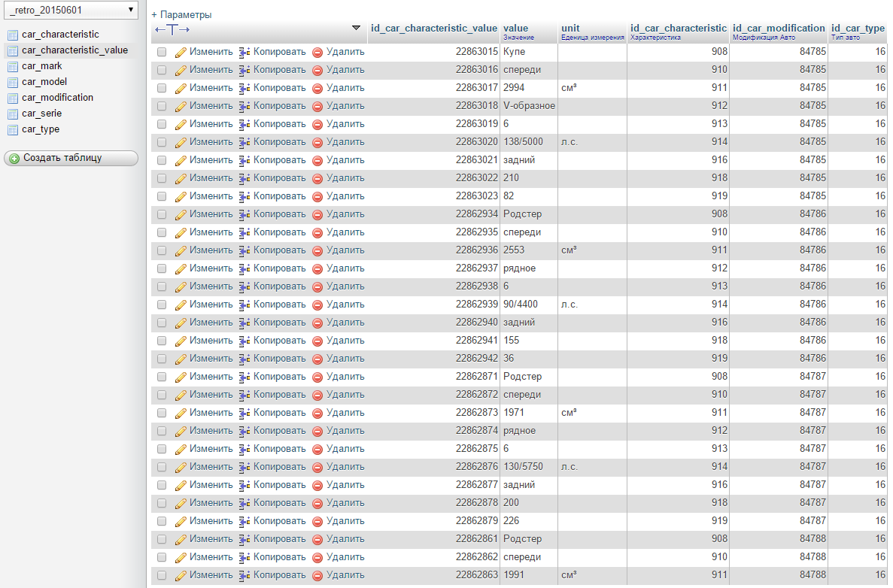Check the box for row 22862871
Image resolution: width=893 pixels, height=588 pixels.
(x=162, y=377)
